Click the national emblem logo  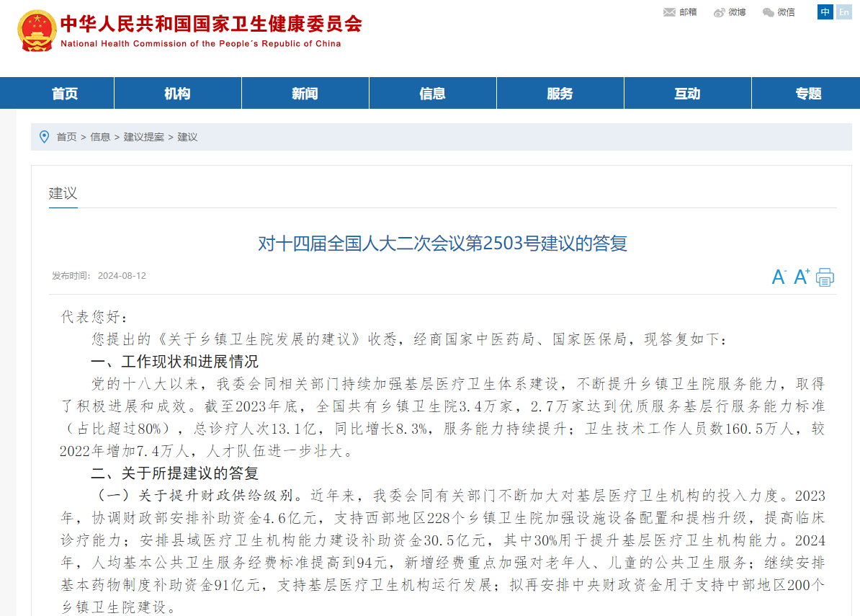pos(37,31)
